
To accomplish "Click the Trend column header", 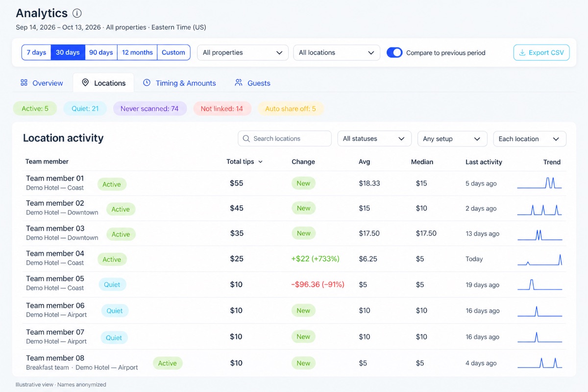I will click(x=552, y=162).
